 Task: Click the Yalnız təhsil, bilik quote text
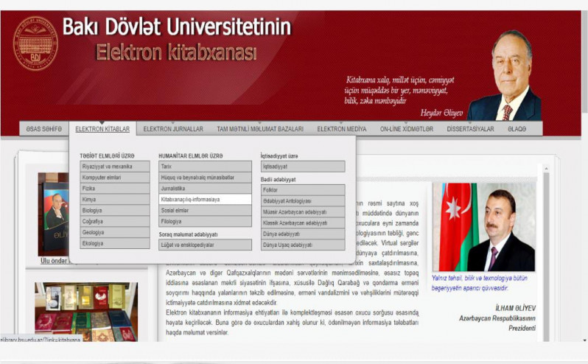(x=480, y=283)
